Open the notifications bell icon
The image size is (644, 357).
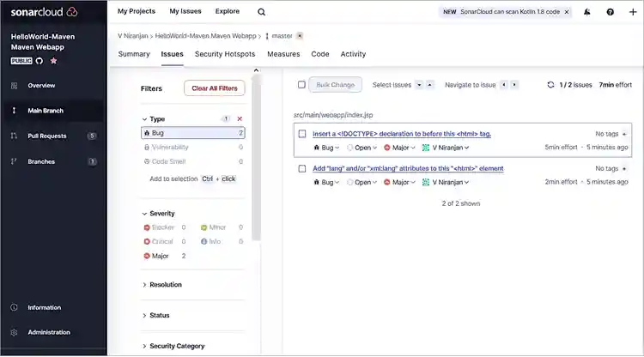(x=587, y=12)
